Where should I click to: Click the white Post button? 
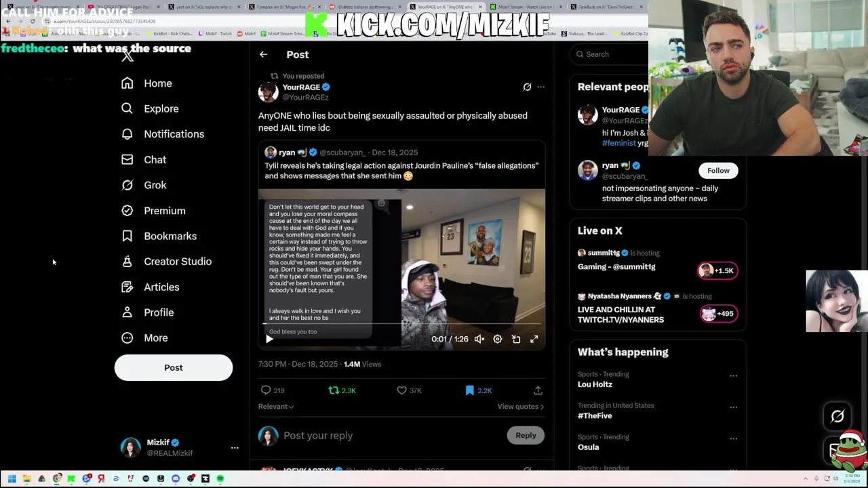coord(174,367)
